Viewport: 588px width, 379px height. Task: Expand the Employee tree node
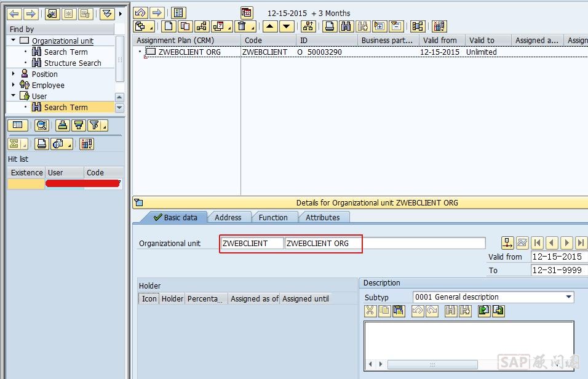click(x=14, y=85)
